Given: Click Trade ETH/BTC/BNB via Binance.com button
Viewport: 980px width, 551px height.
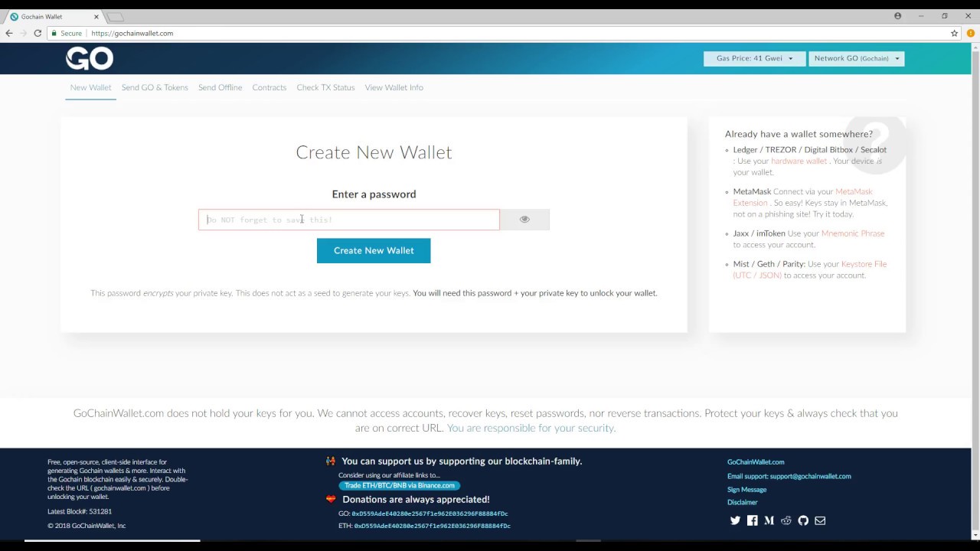Looking at the screenshot, I should (x=399, y=485).
